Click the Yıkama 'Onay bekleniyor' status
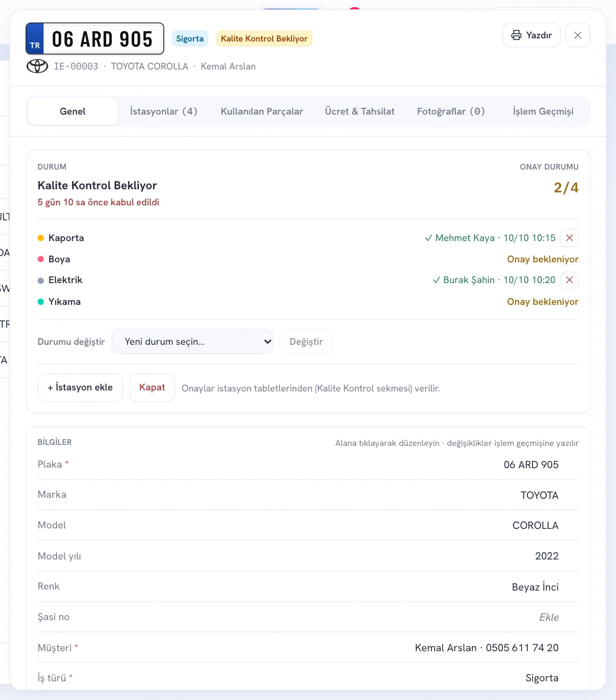This screenshot has width=616, height=700. tap(542, 302)
